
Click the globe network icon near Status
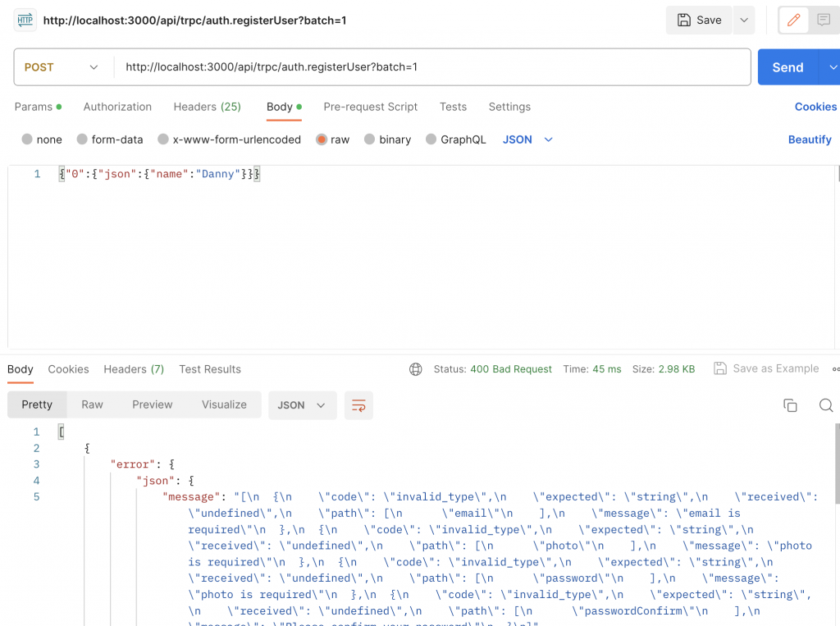[x=416, y=369]
